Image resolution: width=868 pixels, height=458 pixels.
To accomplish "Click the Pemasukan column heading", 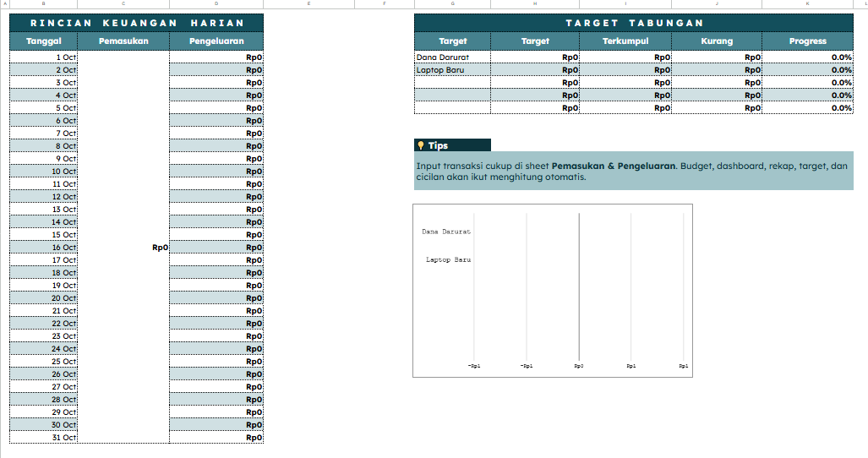I will (x=123, y=41).
